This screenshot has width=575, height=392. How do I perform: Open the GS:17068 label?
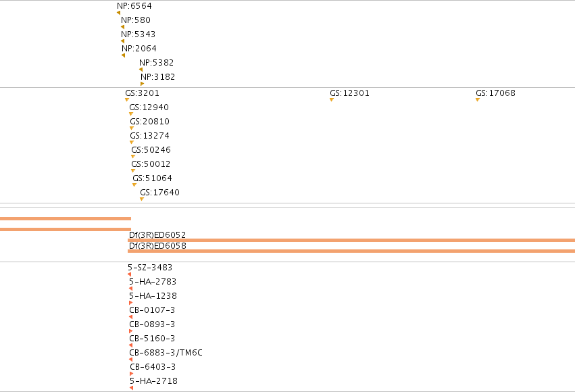495,93
